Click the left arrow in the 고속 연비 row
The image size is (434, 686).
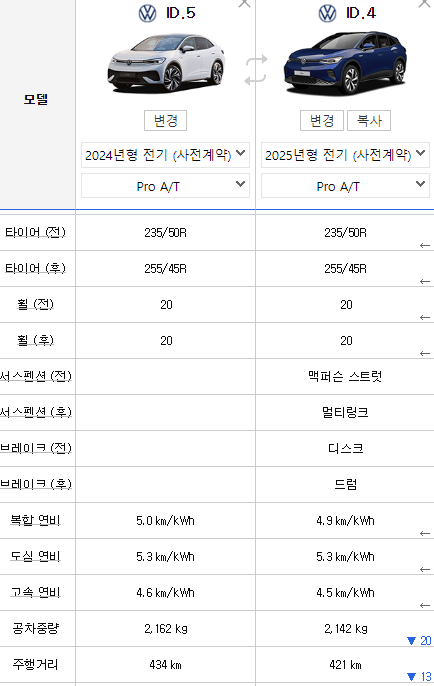click(x=424, y=605)
